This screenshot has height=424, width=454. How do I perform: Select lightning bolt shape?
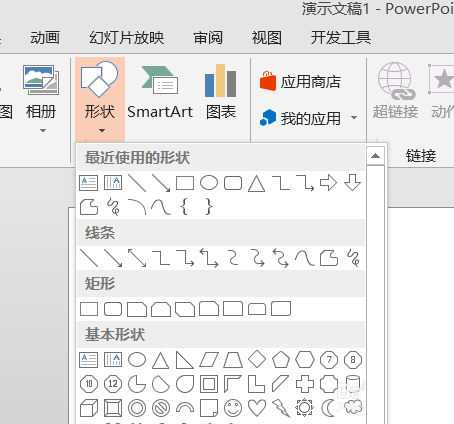281,408
